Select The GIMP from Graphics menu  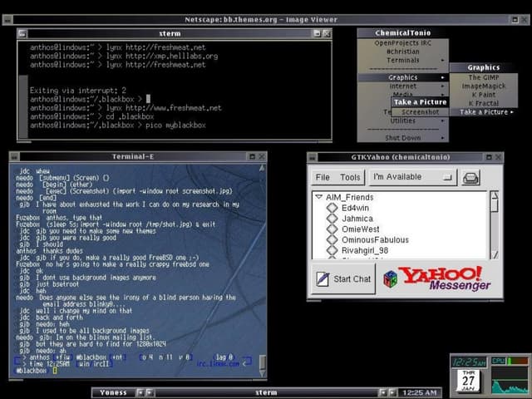click(482, 77)
